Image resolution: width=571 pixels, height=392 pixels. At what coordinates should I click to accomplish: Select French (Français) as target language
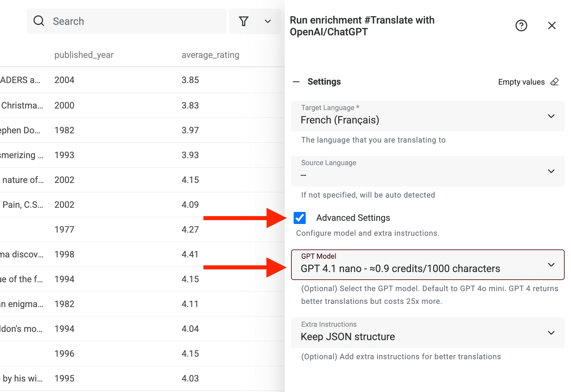(339, 120)
